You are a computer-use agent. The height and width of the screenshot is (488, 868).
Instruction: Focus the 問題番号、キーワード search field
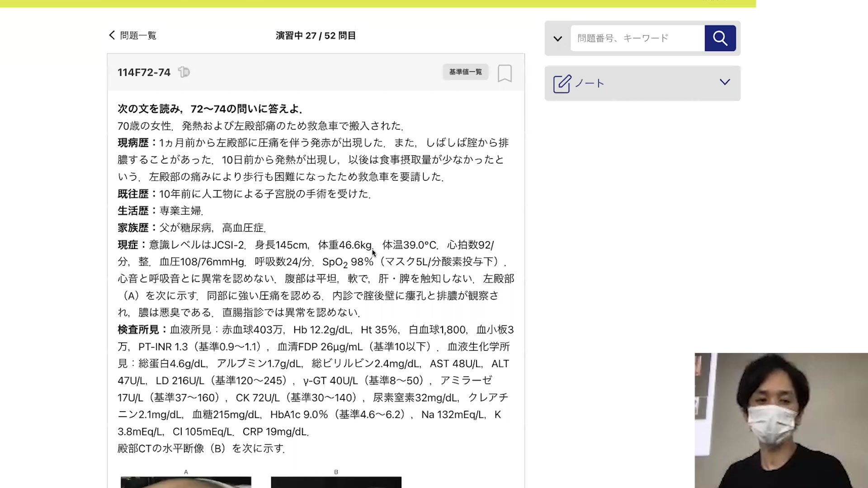[637, 38]
